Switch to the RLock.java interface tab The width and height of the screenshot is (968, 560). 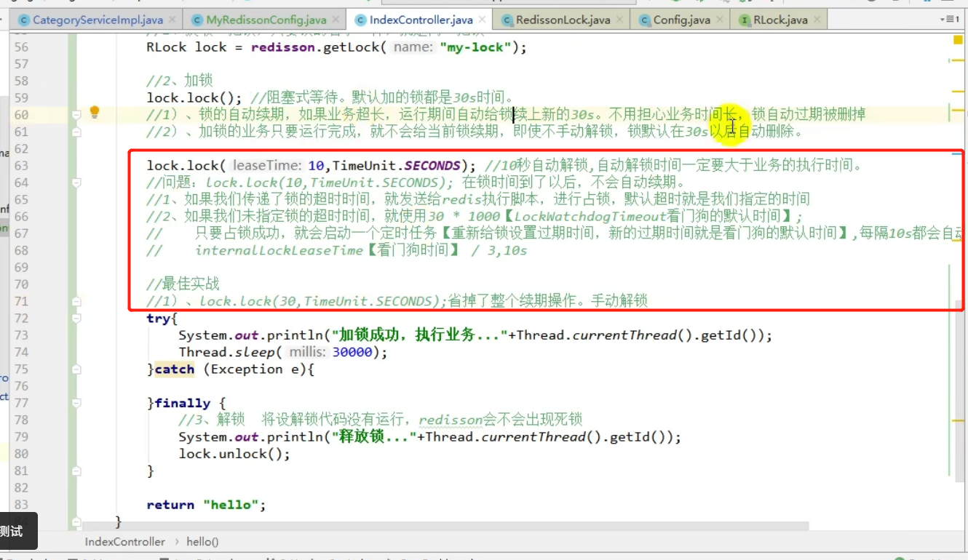(x=780, y=20)
